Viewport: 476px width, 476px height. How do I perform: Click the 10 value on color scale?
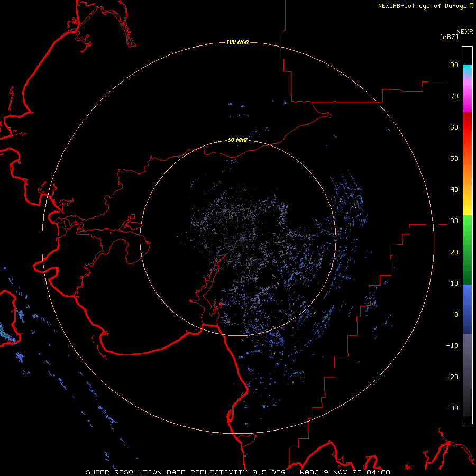(x=454, y=283)
